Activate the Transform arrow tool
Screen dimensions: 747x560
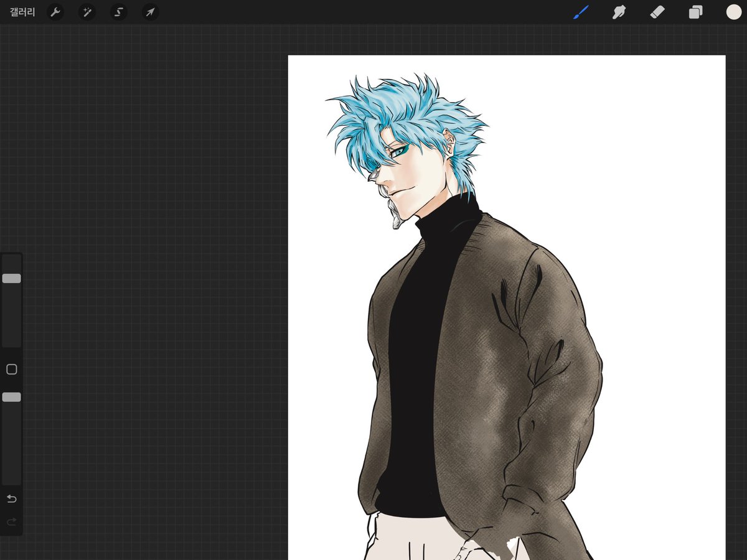coord(150,12)
